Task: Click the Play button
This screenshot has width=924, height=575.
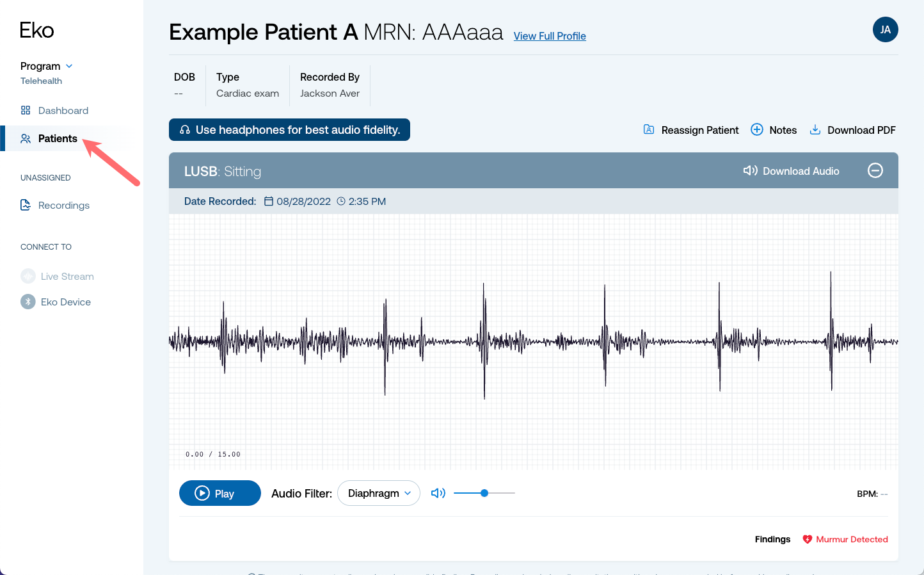Action: (220, 493)
